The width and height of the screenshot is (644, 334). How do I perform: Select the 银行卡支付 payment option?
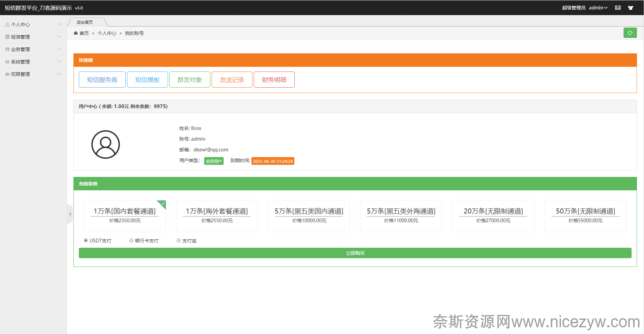point(131,240)
